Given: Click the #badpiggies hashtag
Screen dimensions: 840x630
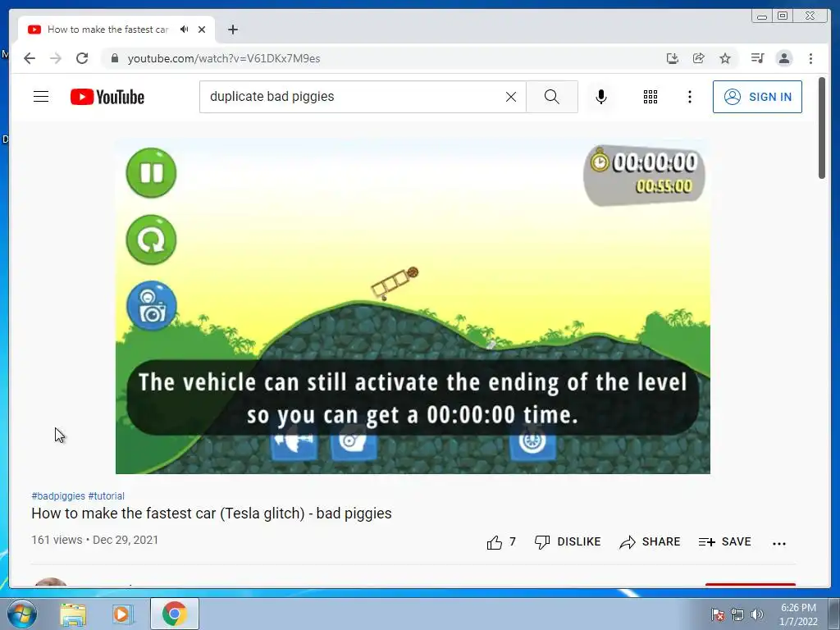Looking at the screenshot, I should point(58,496).
